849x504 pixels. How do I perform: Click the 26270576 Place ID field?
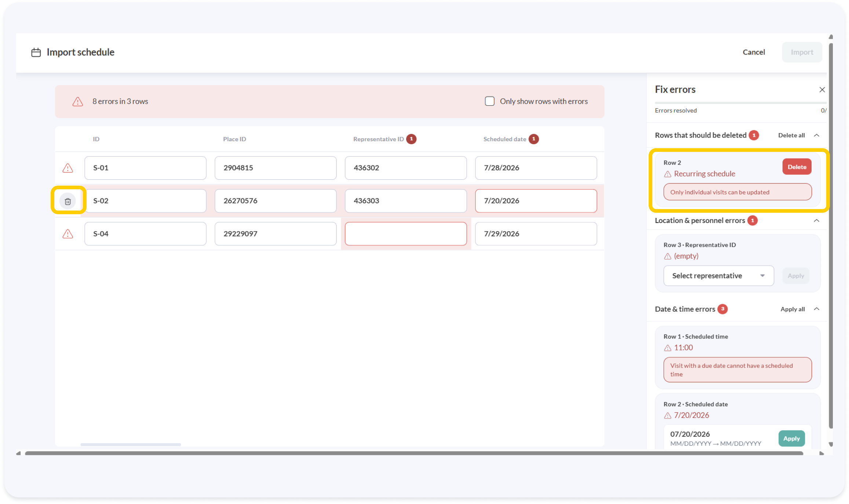pos(276,201)
